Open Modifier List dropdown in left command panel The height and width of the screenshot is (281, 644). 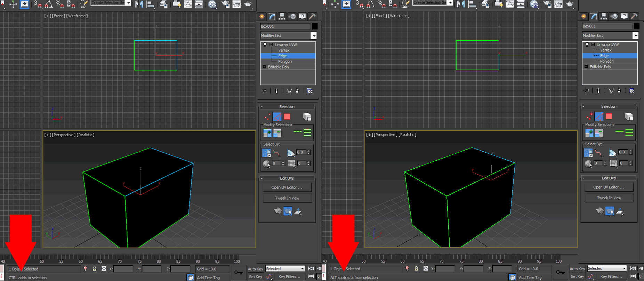coord(313,36)
